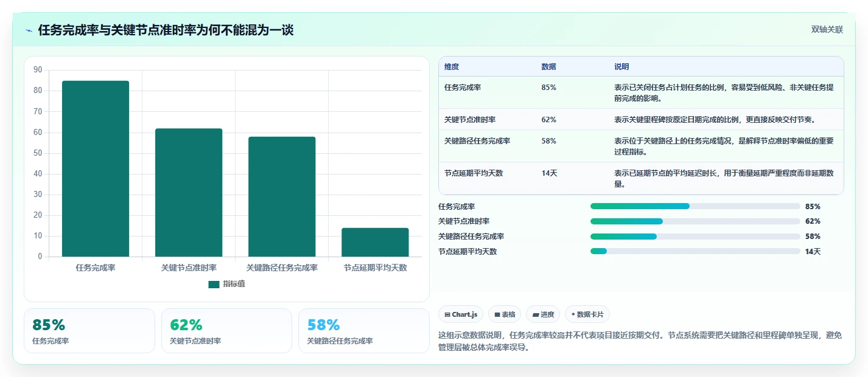Click the 85% value beside 任务完成率 progress bar

coord(813,207)
